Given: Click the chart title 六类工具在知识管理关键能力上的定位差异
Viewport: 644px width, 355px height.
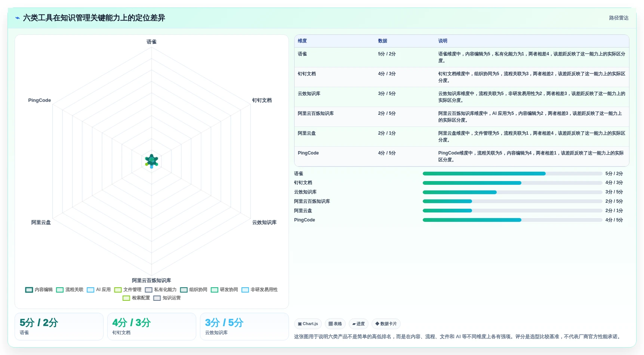Looking at the screenshot, I should point(94,18).
